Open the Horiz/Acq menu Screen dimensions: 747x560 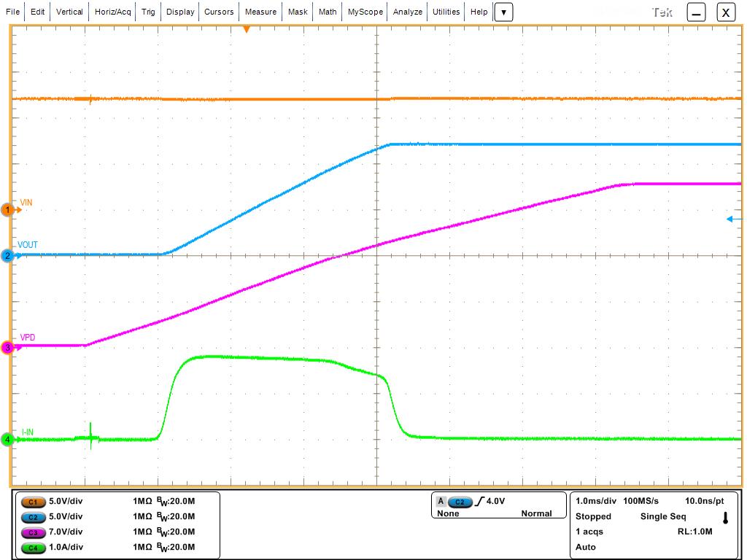coord(113,12)
